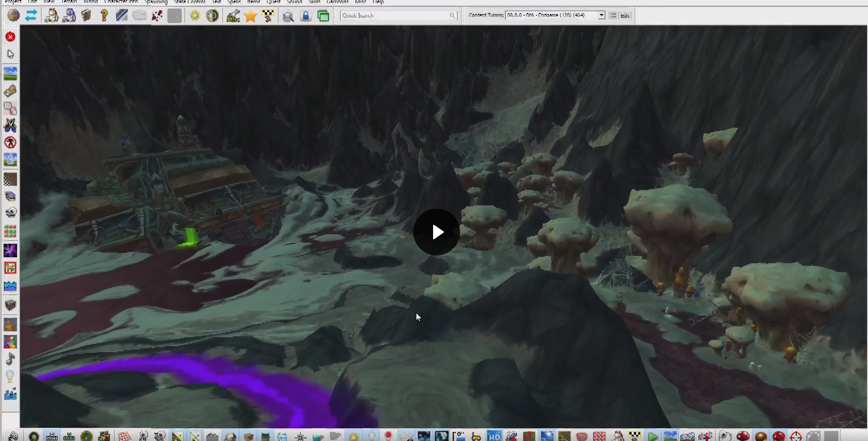Play the video with center play button
This screenshot has height=441, width=868.
[x=437, y=232]
